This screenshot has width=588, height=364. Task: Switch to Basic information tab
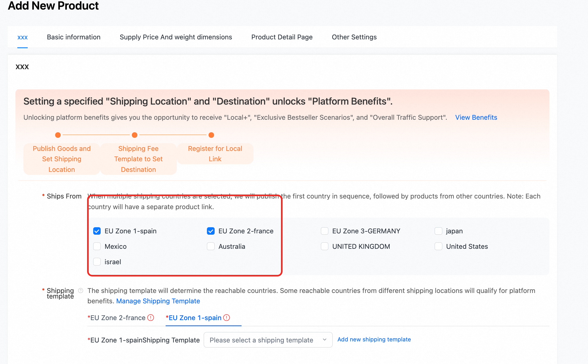click(x=73, y=37)
